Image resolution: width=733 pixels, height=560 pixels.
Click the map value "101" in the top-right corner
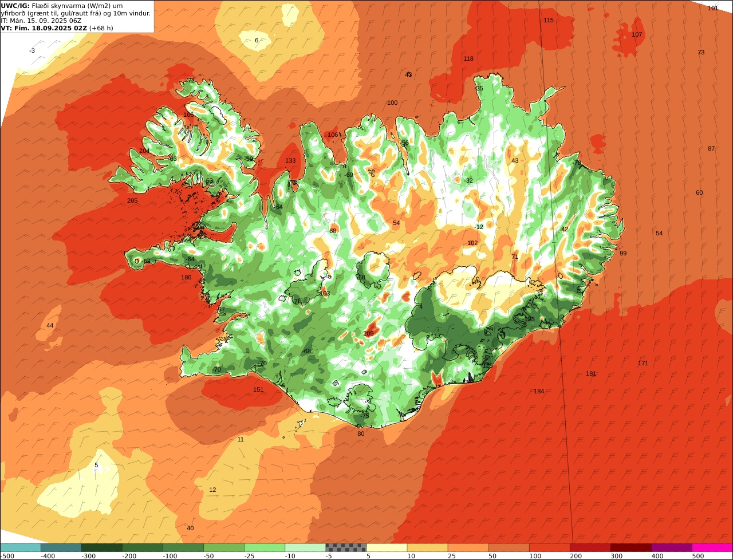(x=713, y=8)
